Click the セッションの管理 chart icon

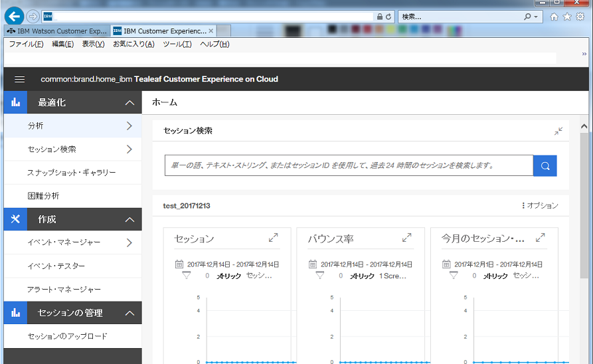pyautogui.click(x=15, y=313)
